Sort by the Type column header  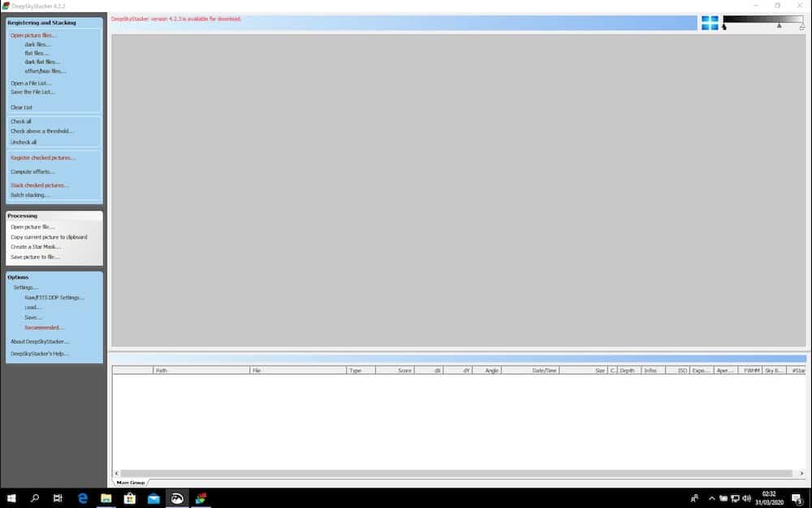click(x=361, y=370)
